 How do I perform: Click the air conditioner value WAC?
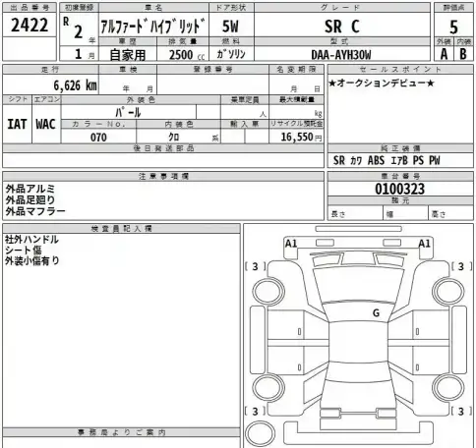point(45,124)
